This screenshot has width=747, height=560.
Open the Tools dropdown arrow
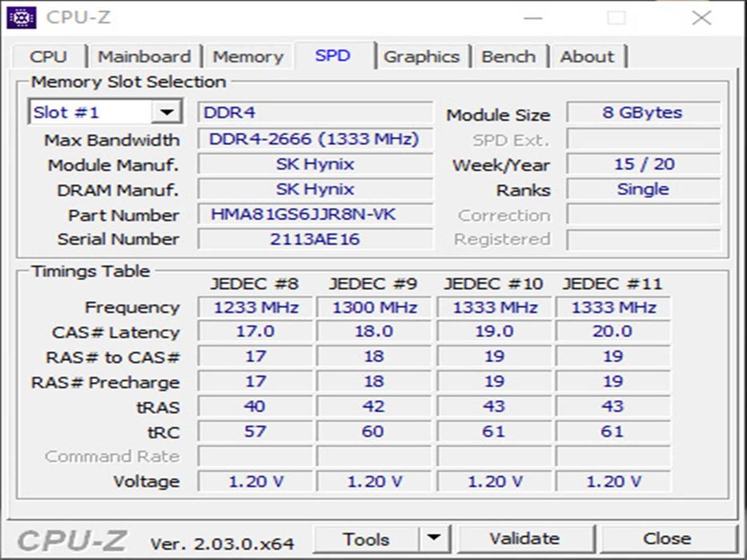(433, 538)
